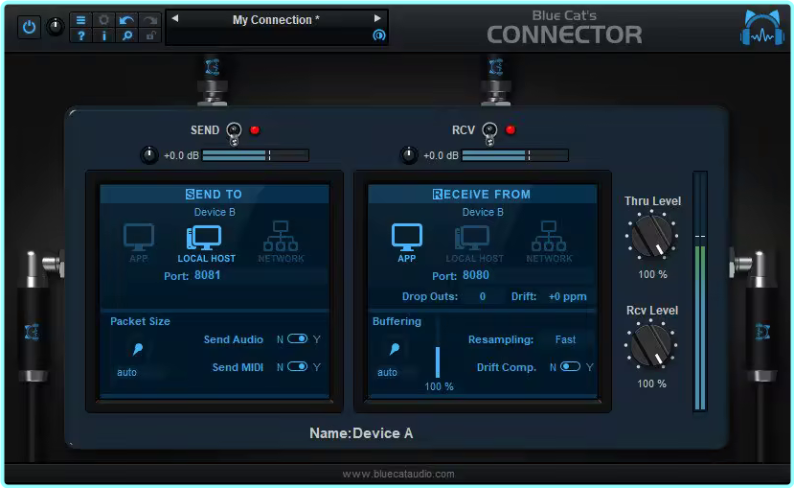
Task: Click the Packet Size knob
Action: tap(137, 349)
